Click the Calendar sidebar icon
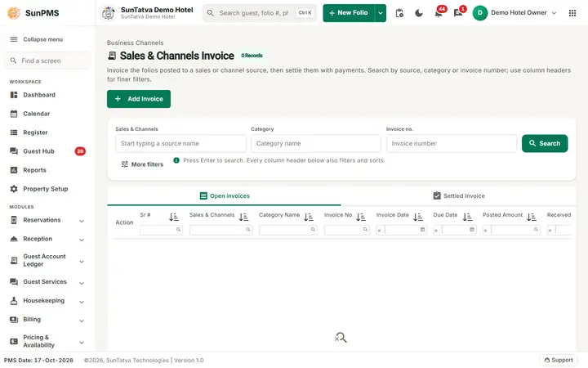The width and height of the screenshot is (588, 368). point(14,114)
